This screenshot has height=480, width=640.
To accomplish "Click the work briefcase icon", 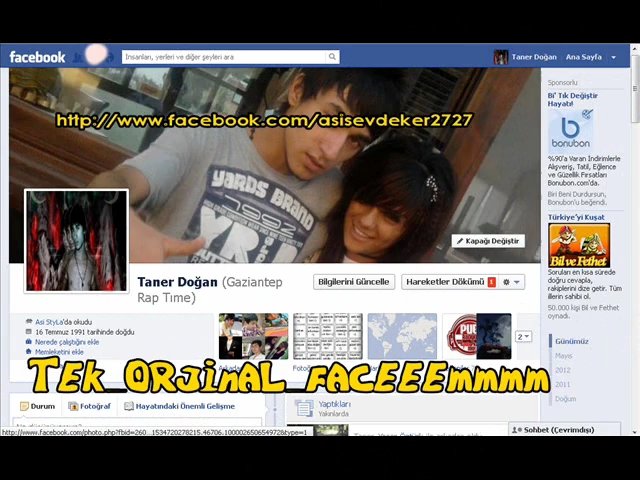I will tap(29, 342).
